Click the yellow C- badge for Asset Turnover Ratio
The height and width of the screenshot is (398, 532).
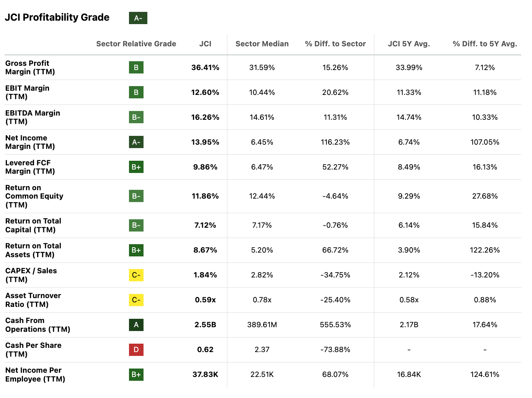136,300
